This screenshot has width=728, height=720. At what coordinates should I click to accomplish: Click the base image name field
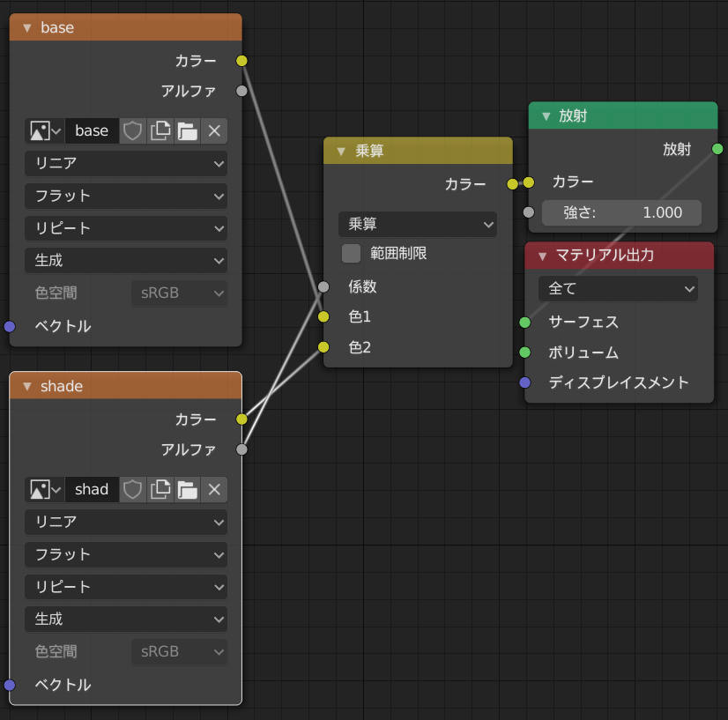[x=92, y=131]
